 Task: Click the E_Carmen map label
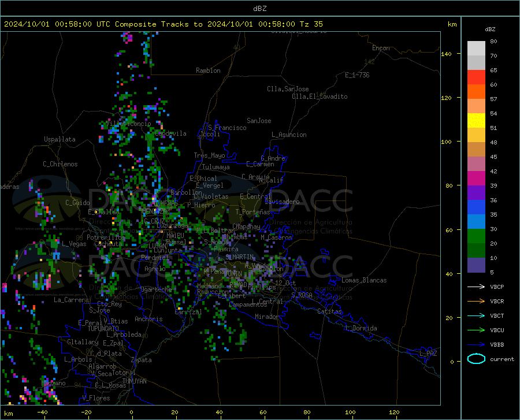tap(260, 164)
